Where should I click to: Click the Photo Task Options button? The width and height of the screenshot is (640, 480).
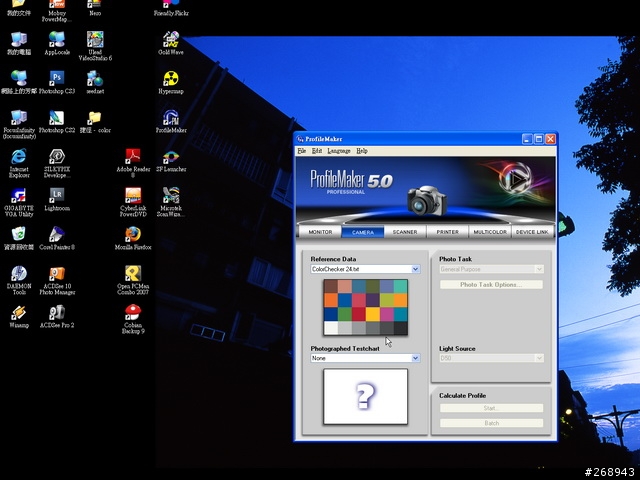[491, 284]
